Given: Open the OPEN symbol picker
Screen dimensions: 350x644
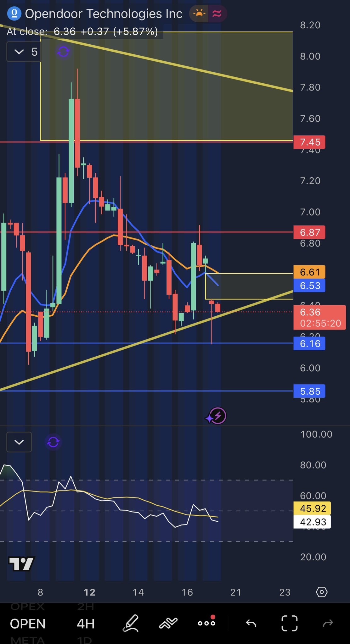Looking at the screenshot, I should [x=28, y=624].
